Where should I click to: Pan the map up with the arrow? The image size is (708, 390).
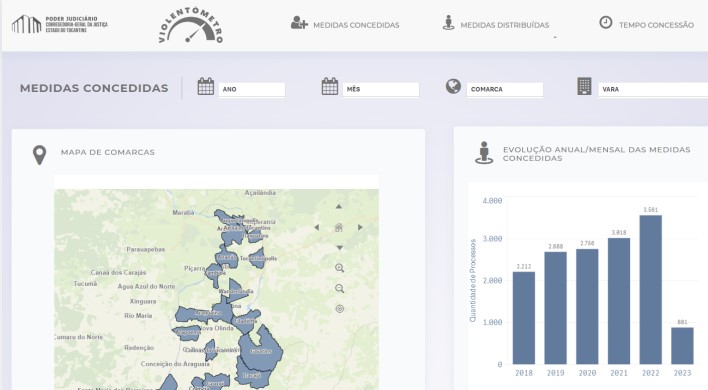(x=339, y=207)
